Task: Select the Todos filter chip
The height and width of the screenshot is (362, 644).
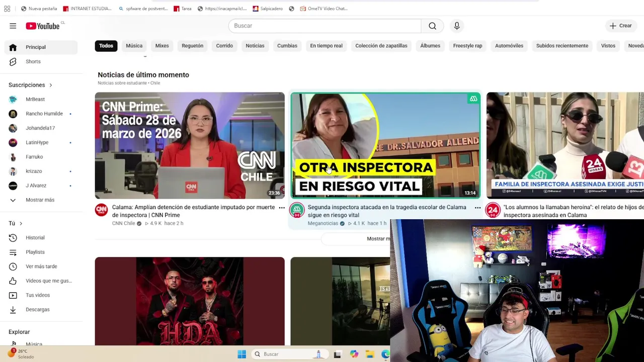Action: [106, 46]
